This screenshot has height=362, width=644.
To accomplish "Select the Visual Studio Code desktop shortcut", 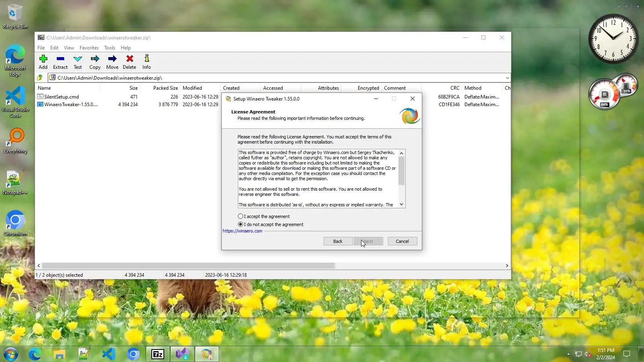I will pos(15,102).
